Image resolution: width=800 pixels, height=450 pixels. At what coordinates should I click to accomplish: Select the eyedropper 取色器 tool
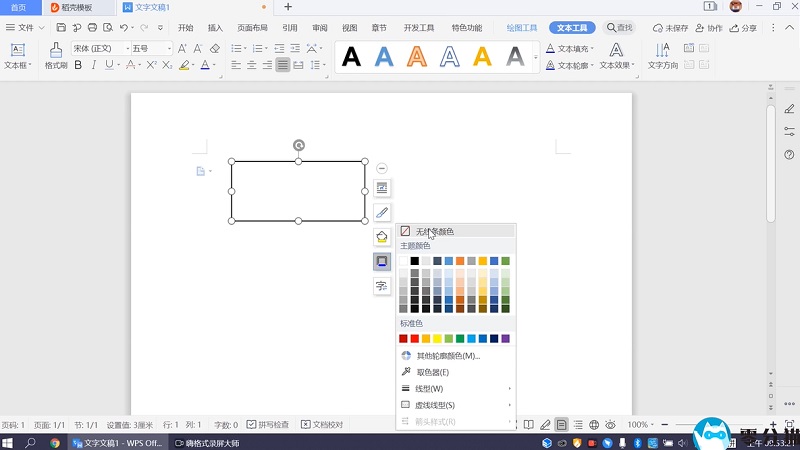coord(432,371)
